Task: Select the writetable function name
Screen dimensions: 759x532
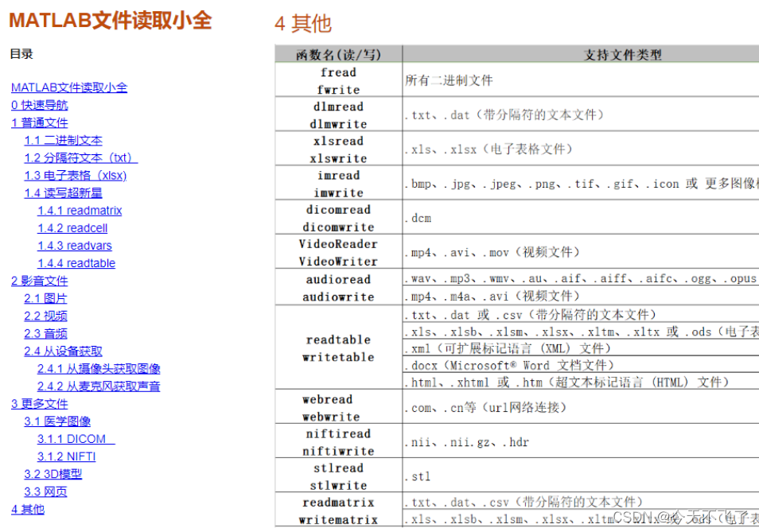Action: click(x=338, y=357)
